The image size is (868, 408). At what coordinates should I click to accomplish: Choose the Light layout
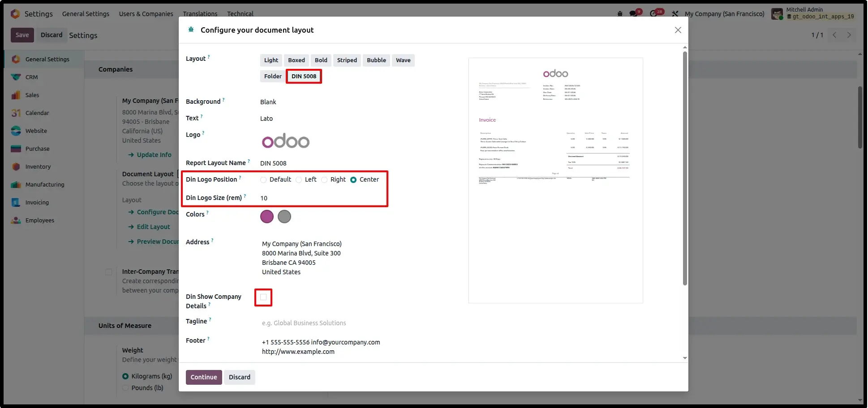pos(271,60)
